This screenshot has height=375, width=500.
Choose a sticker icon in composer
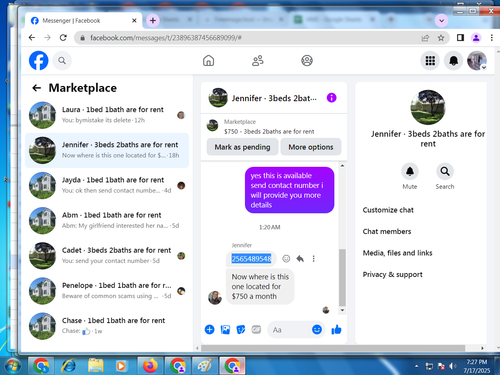click(x=241, y=330)
